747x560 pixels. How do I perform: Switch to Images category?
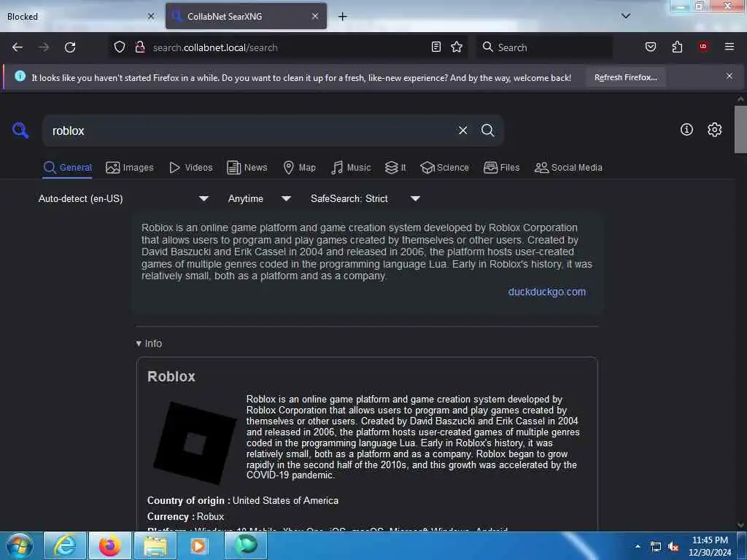(130, 168)
